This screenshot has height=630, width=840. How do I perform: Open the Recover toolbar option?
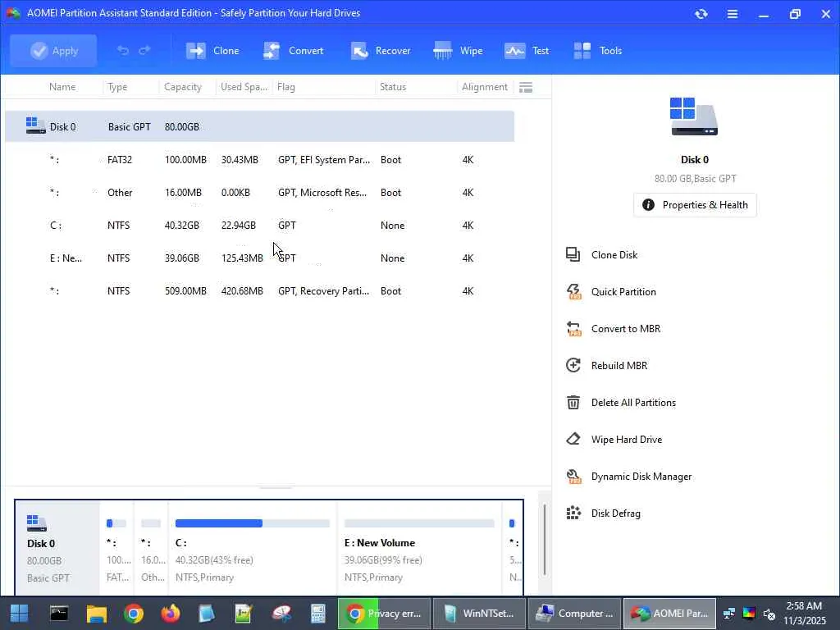[x=381, y=51]
